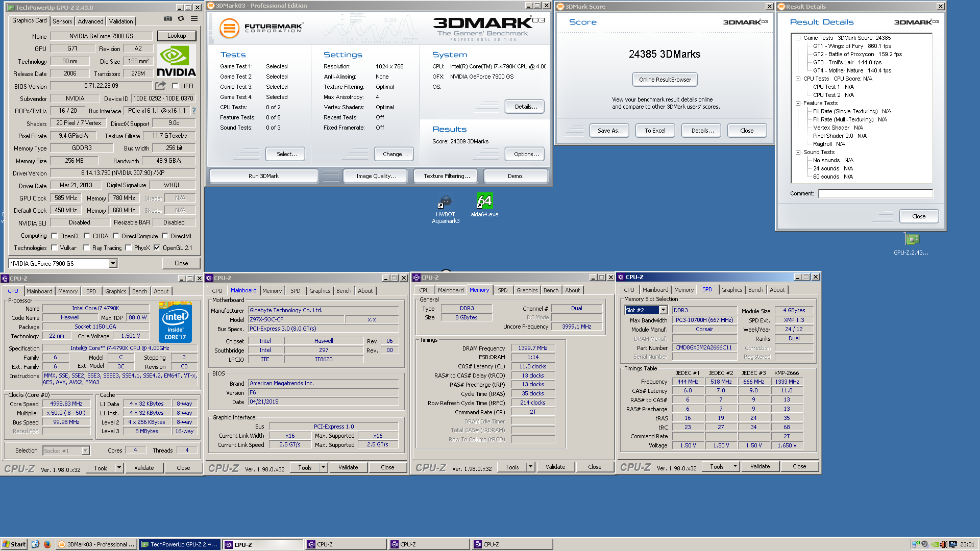980x551 pixels.
Task: Click the orange Futuremark logo
Action: click(229, 28)
